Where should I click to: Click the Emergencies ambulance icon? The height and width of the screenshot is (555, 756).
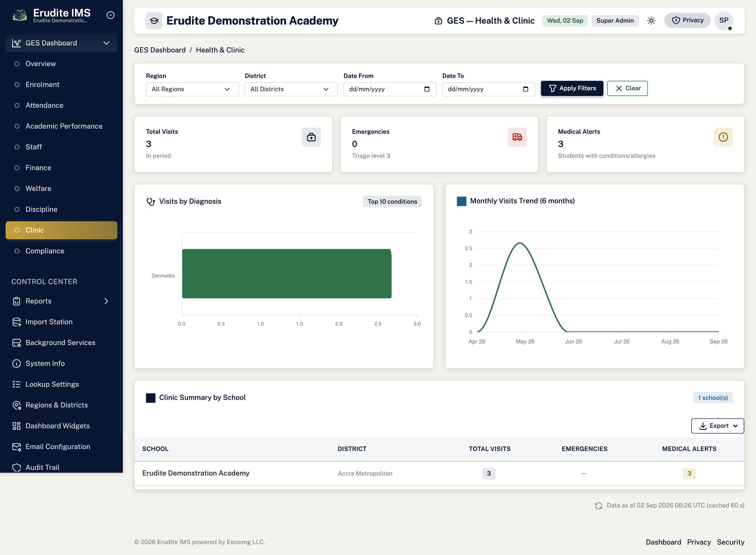(517, 137)
